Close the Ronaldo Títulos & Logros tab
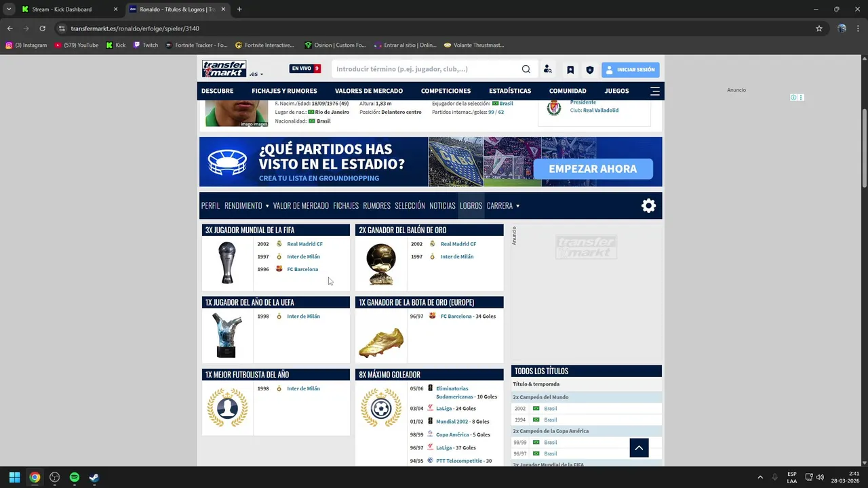Image resolution: width=868 pixels, height=488 pixels. coord(223,9)
